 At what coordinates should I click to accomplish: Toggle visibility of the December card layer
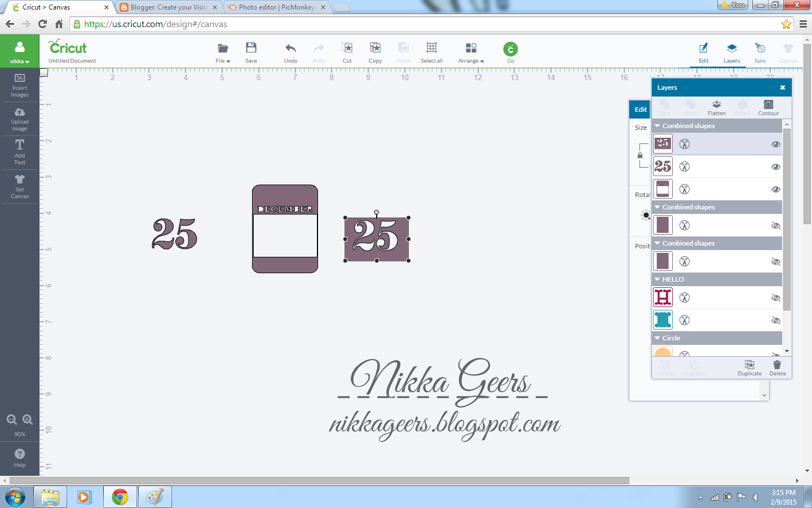776,189
